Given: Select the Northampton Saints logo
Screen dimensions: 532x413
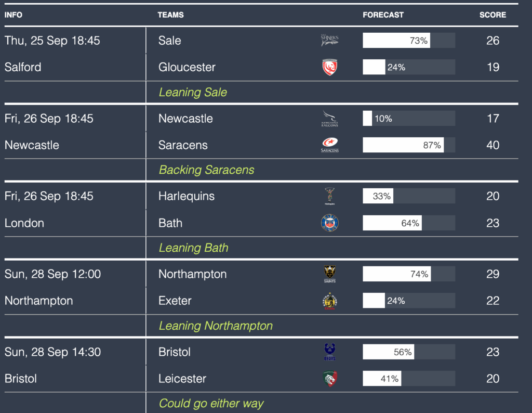Looking at the screenshot, I should tap(329, 274).
